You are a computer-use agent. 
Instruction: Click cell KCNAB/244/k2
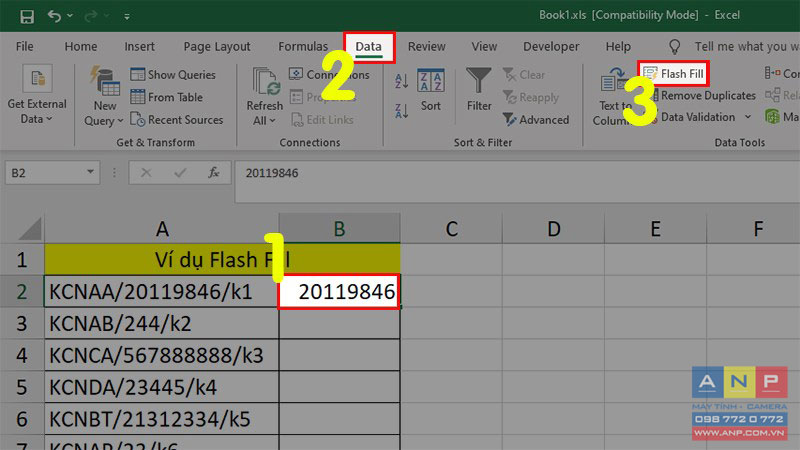point(161,323)
